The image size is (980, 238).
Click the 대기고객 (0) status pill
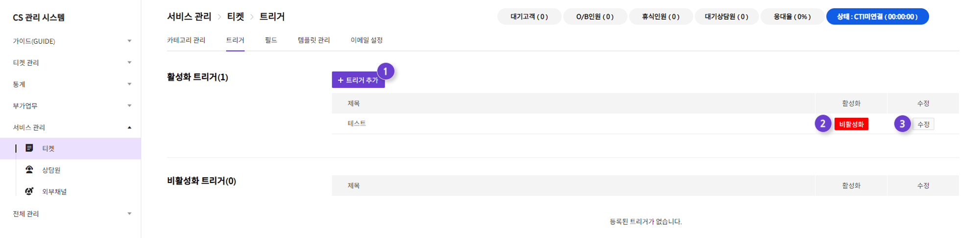(529, 16)
